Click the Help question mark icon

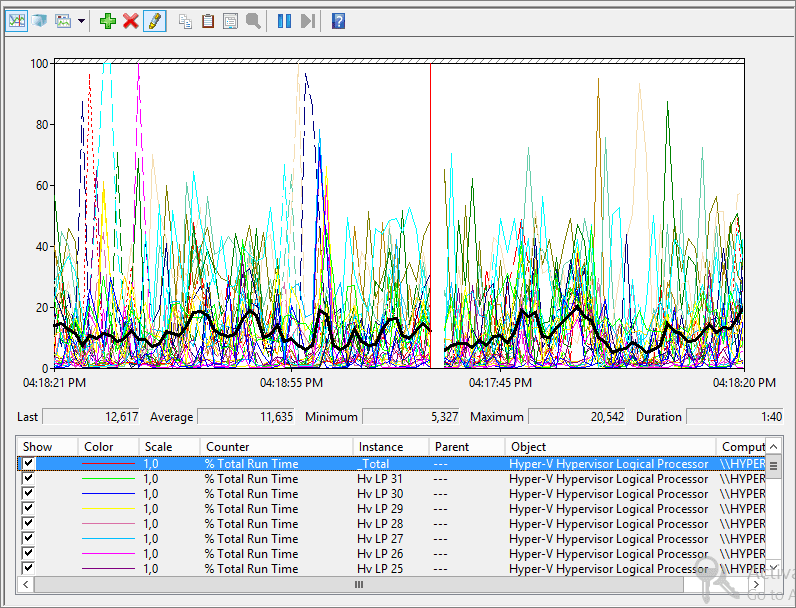(338, 21)
